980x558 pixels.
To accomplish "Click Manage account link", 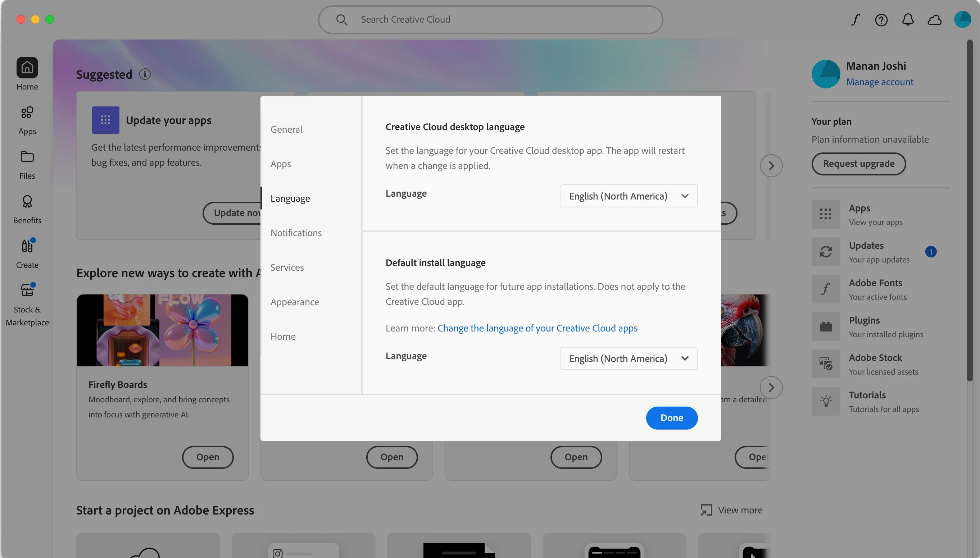I will [880, 82].
